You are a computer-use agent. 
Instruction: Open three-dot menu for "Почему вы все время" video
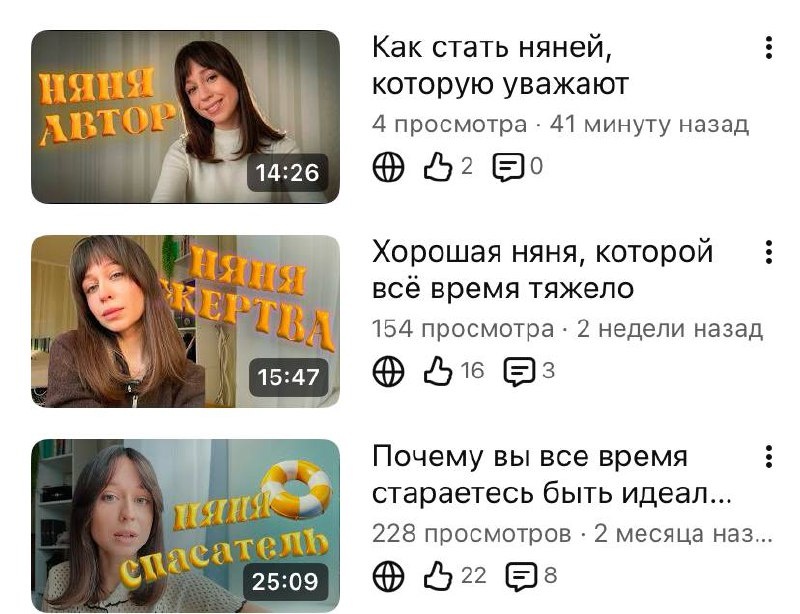pos(768,456)
